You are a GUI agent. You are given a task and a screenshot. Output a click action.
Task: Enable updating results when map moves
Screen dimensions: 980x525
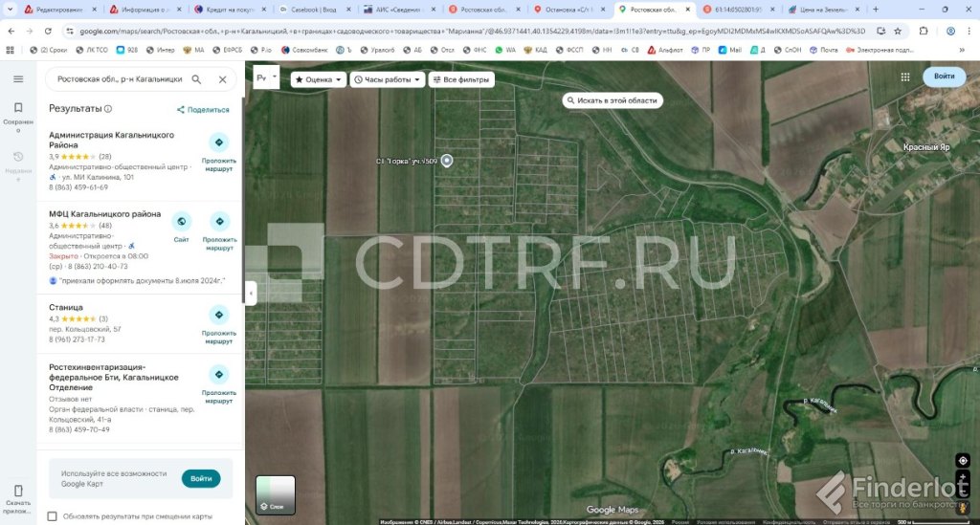(53, 516)
